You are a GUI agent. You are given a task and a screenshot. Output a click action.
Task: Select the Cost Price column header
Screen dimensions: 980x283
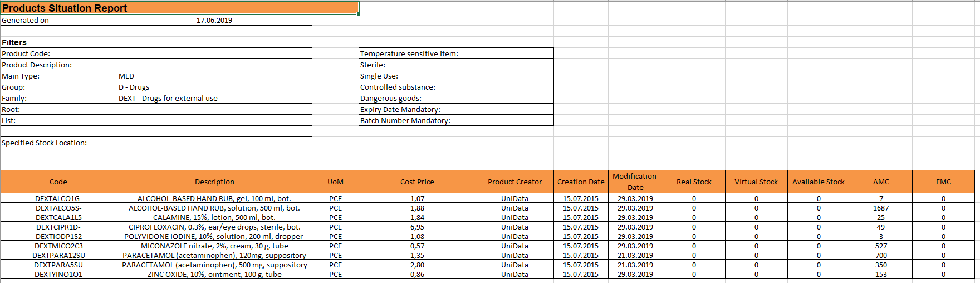pyautogui.click(x=417, y=182)
